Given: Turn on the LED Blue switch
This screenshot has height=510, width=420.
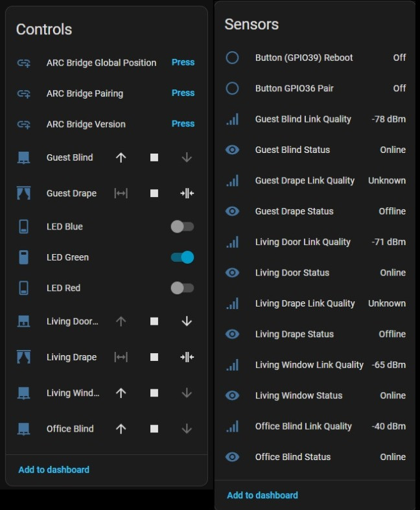Looking at the screenshot, I should [182, 227].
